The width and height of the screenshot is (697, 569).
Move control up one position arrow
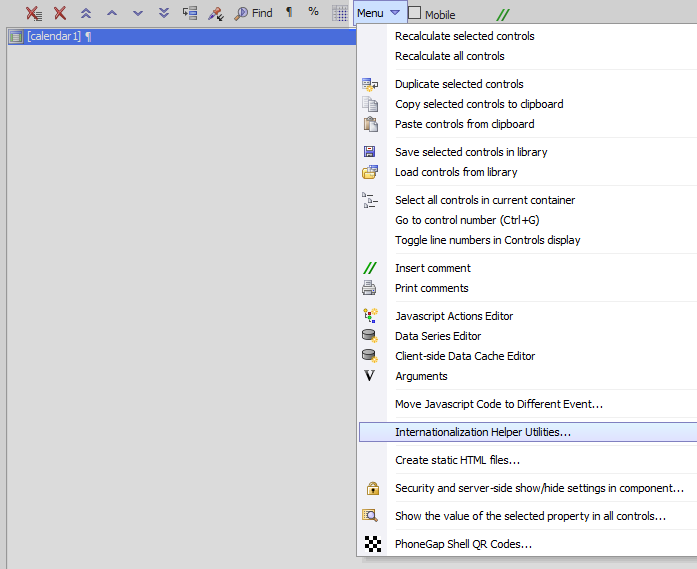point(112,13)
